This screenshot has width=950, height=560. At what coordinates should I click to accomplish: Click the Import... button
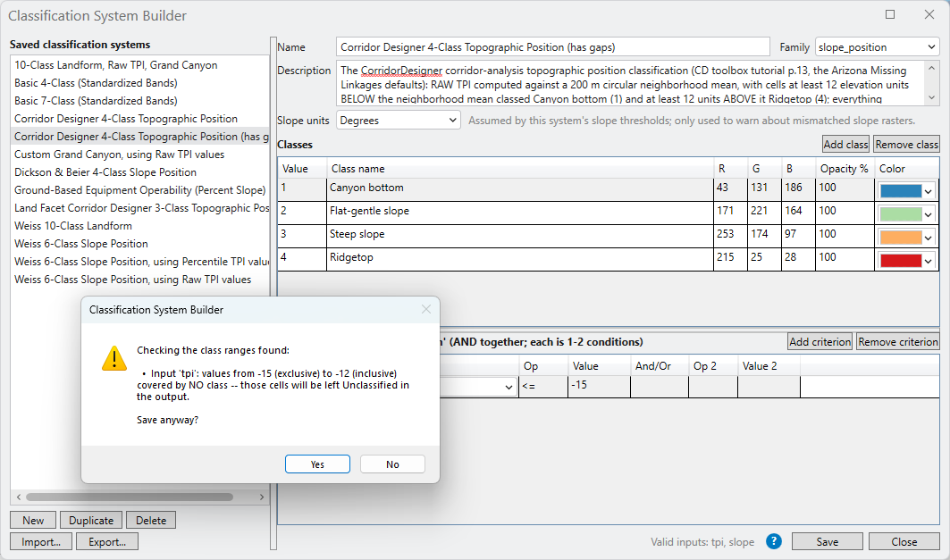tap(41, 542)
